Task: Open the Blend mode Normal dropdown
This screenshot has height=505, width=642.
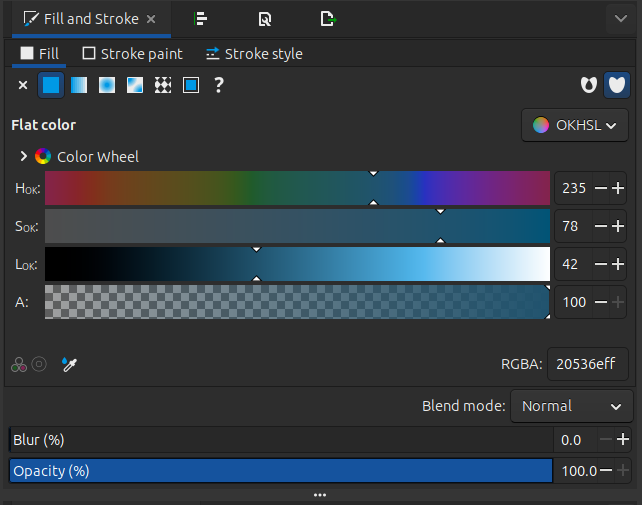Action: point(571,406)
